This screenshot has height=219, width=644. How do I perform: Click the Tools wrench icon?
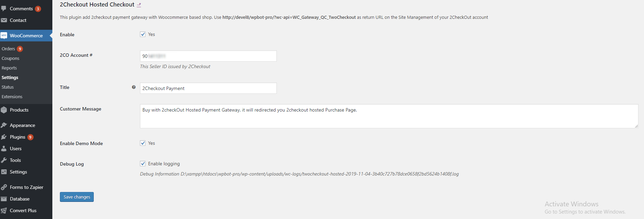pyautogui.click(x=4, y=160)
